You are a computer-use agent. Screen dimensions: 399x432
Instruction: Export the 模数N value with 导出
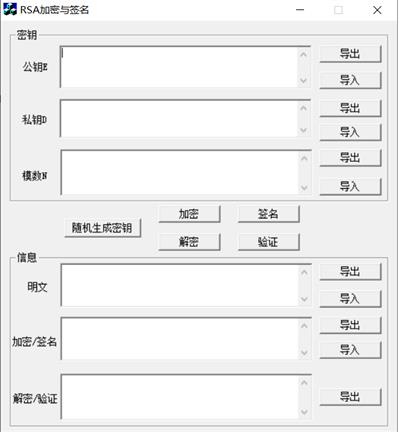pyautogui.click(x=350, y=158)
